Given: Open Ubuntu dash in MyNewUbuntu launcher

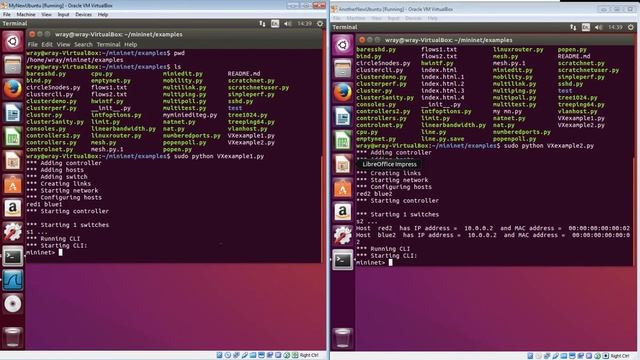Looking at the screenshot, I should [x=13, y=41].
